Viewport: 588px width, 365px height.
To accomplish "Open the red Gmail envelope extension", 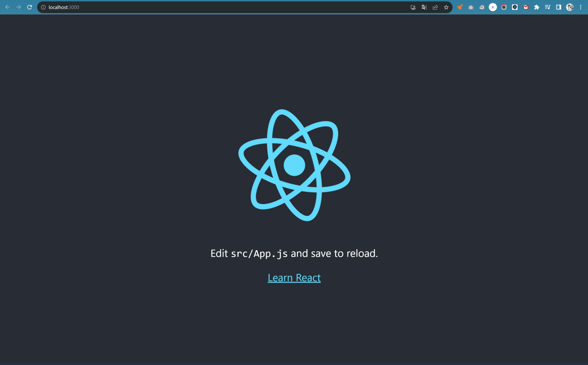I will coord(526,7).
